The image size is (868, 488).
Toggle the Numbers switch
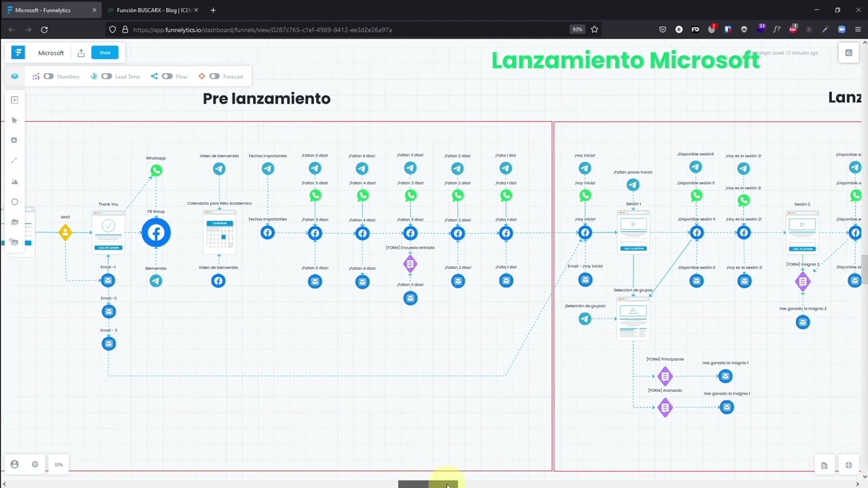tap(49, 77)
